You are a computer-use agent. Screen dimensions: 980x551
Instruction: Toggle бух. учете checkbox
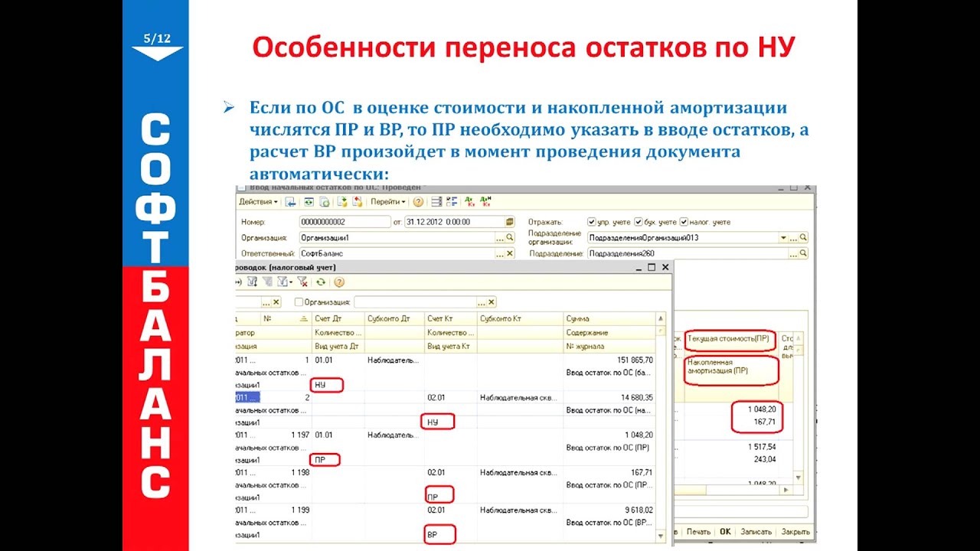638,222
